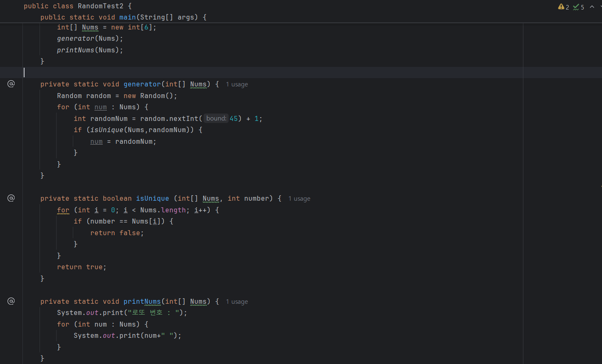
Task: Click sticky line with main(String[] args)
Action: coord(123,17)
